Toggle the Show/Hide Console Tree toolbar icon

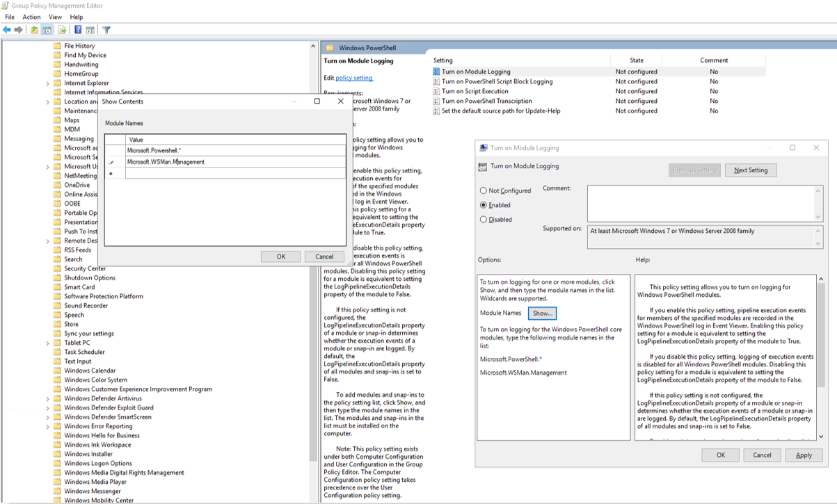click(x=47, y=30)
